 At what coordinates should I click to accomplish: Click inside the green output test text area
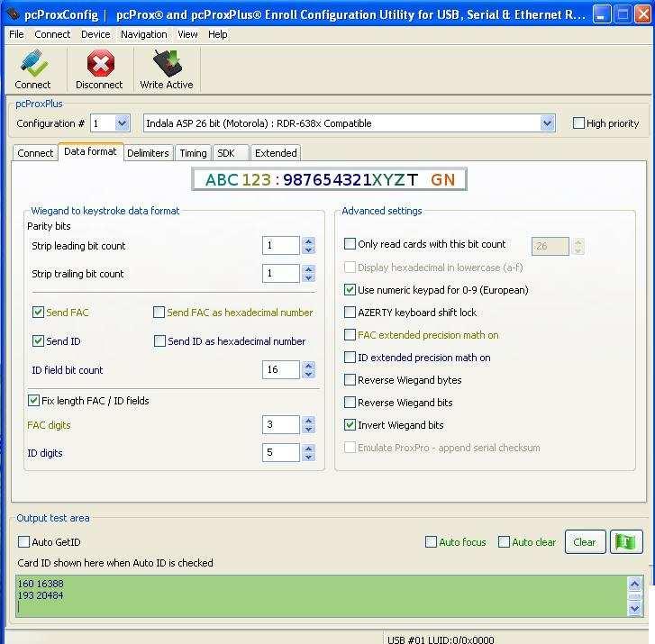(321, 596)
